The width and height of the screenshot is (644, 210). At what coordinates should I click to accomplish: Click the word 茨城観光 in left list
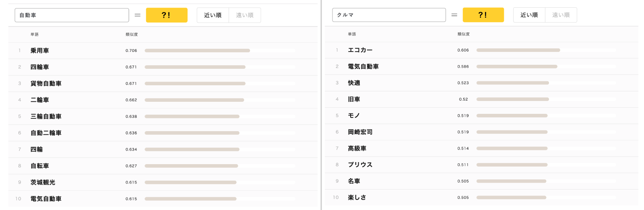(43, 182)
